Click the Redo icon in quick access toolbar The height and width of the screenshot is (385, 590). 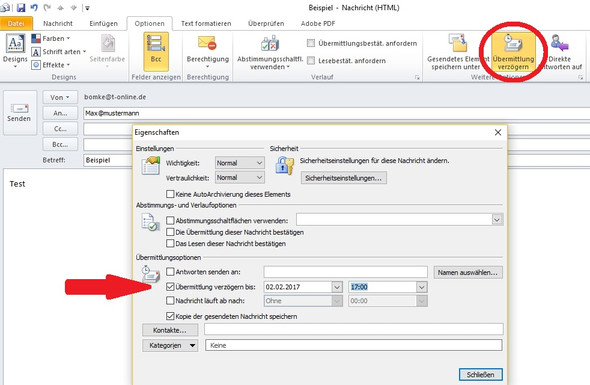point(47,7)
